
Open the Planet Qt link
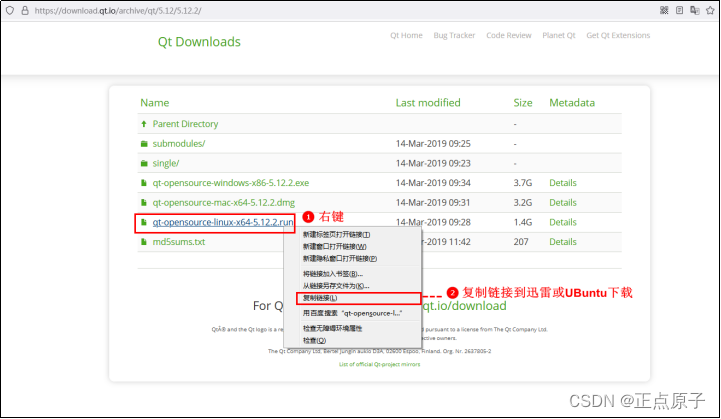(559, 35)
